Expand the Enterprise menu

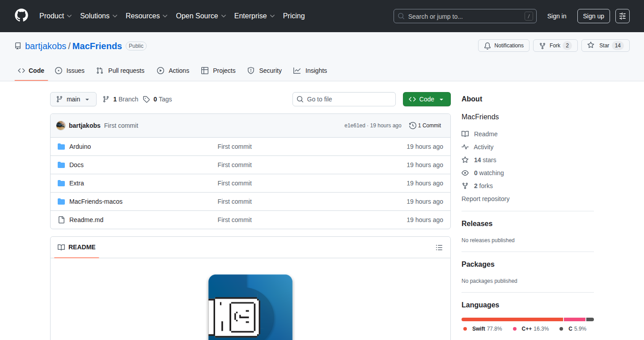pos(254,16)
